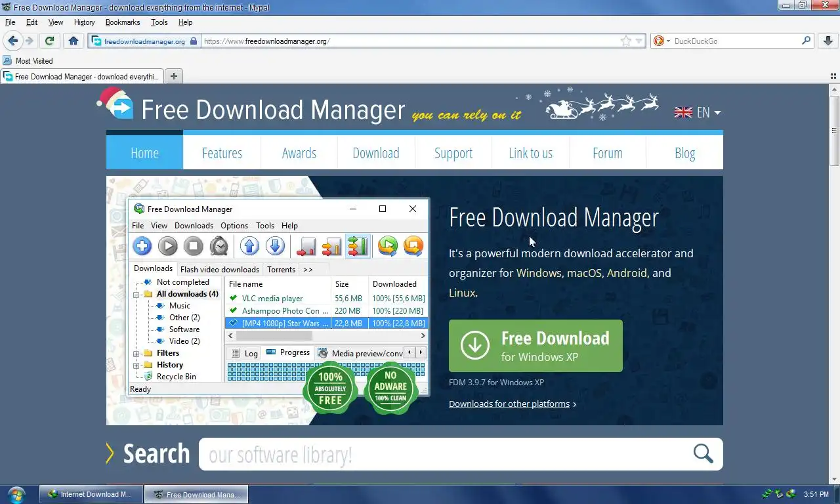Open the Download navigation page

point(376,153)
